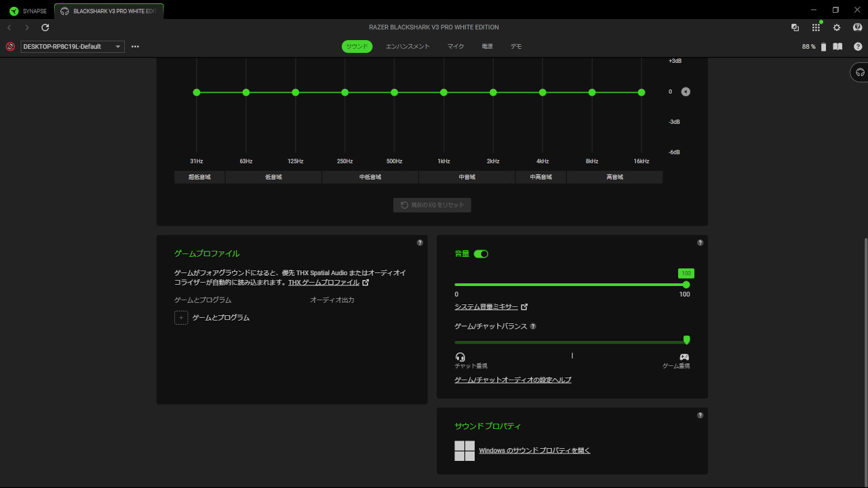Click the チャット重視 headset icon
Viewport: 868px width, 488px height.
point(460,357)
